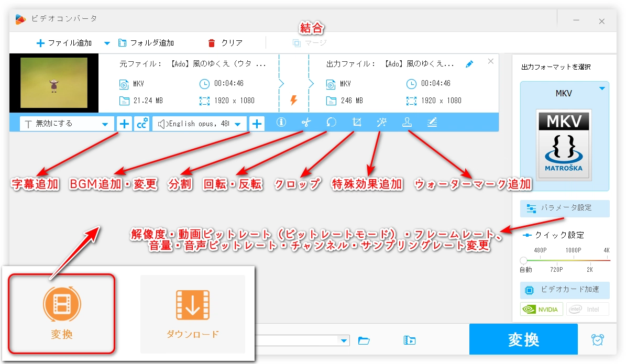Screen dimensions: 626x364
Task: Click the alarm clock scheduler icon
Action: (597, 339)
